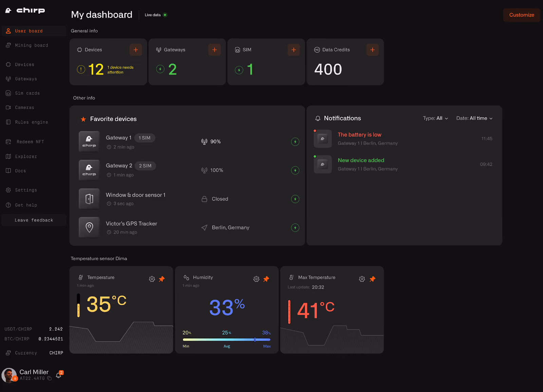This screenshot has width=543, height=392.
Task: Click the Closed lock status
Action: 215,199
